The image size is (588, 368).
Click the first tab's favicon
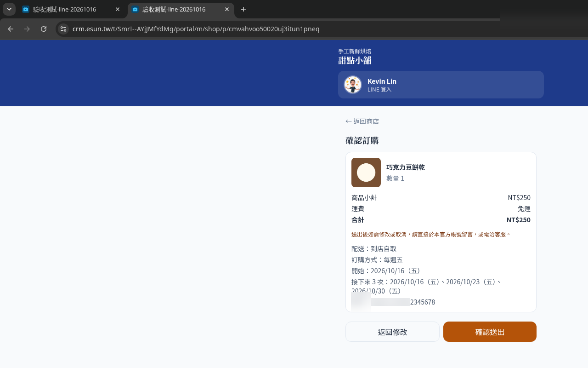tap(26, 9)
